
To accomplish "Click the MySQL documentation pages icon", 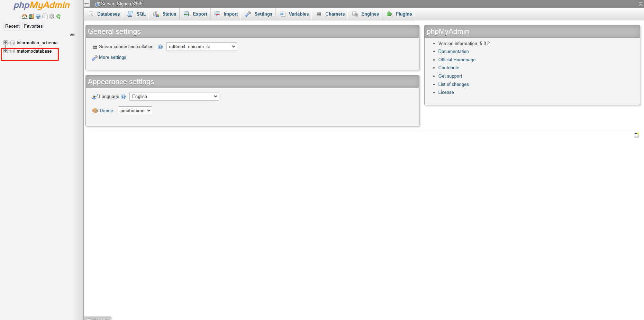I will (45, 16).
